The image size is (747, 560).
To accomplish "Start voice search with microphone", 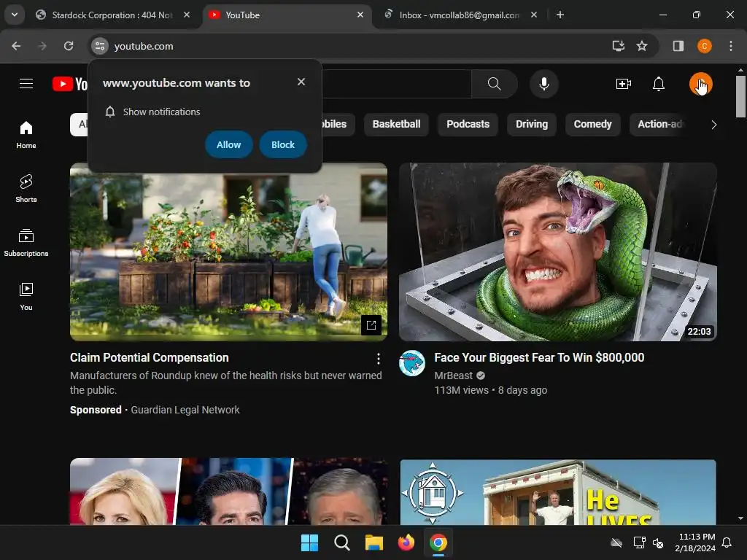I will pyautogui.click(x=543, y=84).
